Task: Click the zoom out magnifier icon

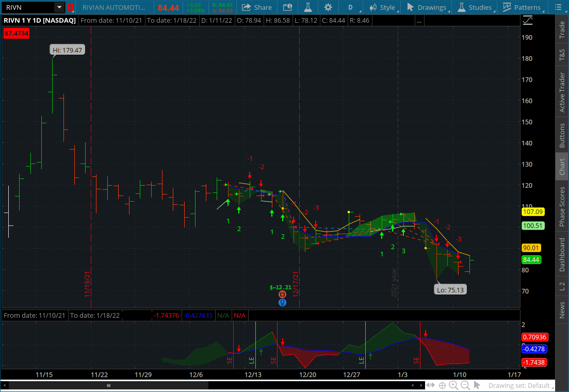Action: click(465, 385)
